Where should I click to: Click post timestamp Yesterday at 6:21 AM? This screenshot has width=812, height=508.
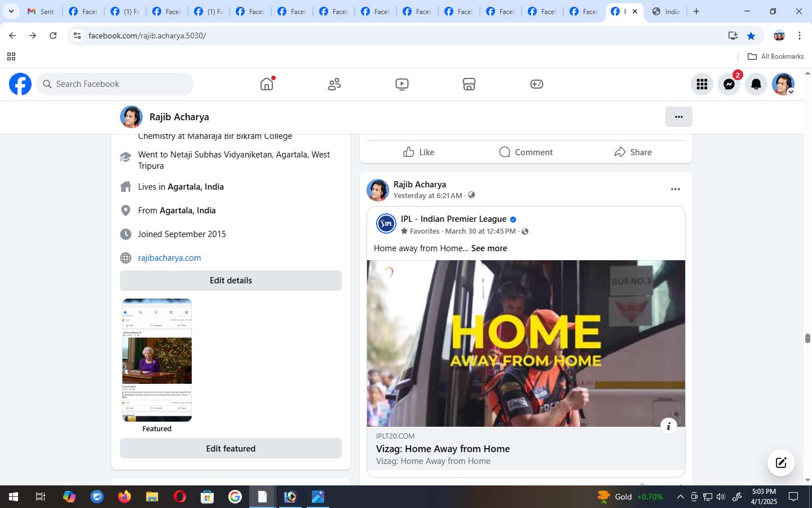click(427, 195)
